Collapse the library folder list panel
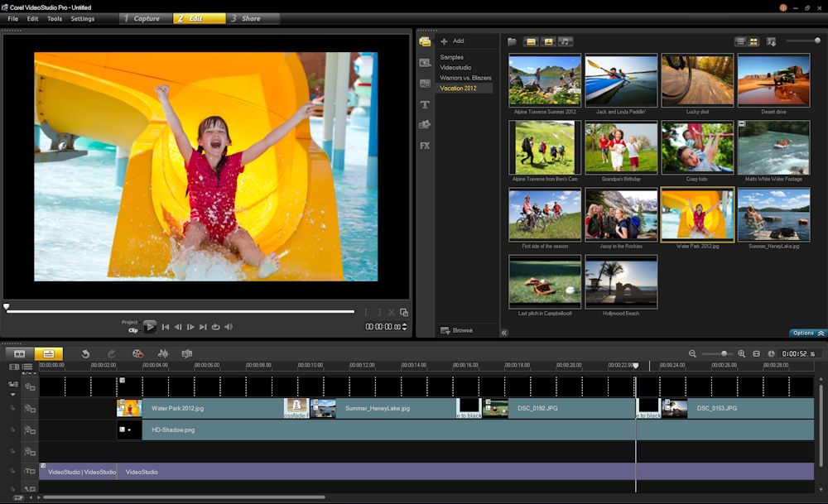This screenshot has width=828, height=504. tap(504, 332)
